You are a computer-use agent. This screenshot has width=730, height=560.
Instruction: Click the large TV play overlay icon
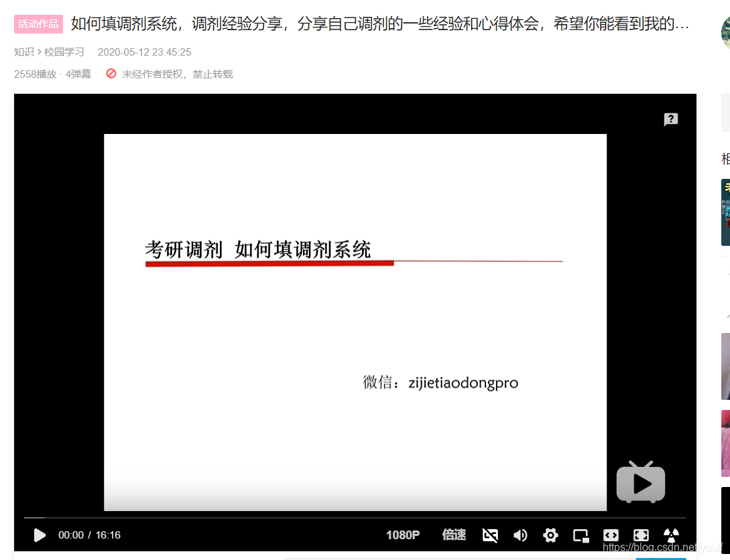click(641, 482)
